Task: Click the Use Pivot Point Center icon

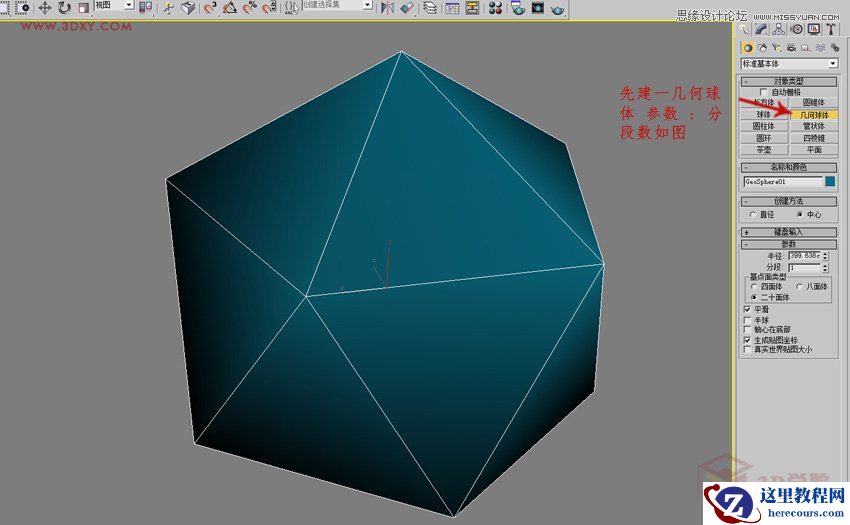Action: tap(145, 7)
